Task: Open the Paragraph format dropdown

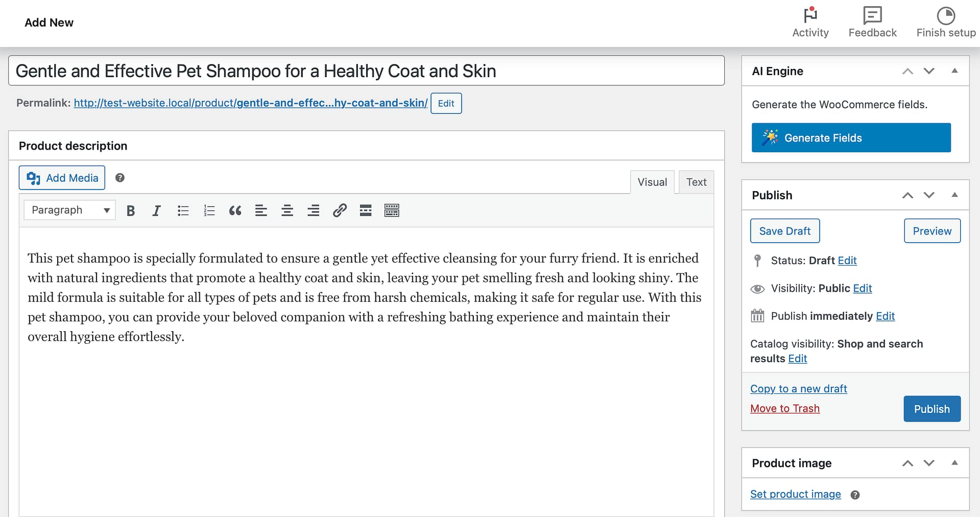Action: pos(70,210)
